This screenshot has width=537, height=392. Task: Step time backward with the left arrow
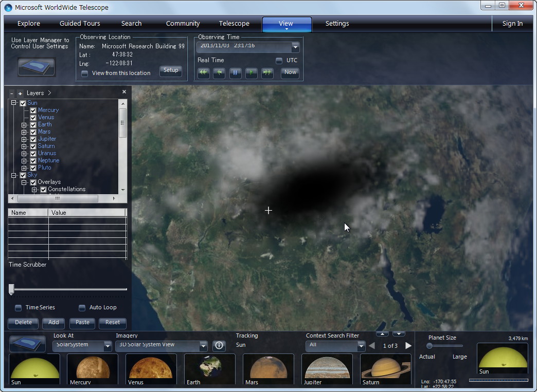[219, 73]
